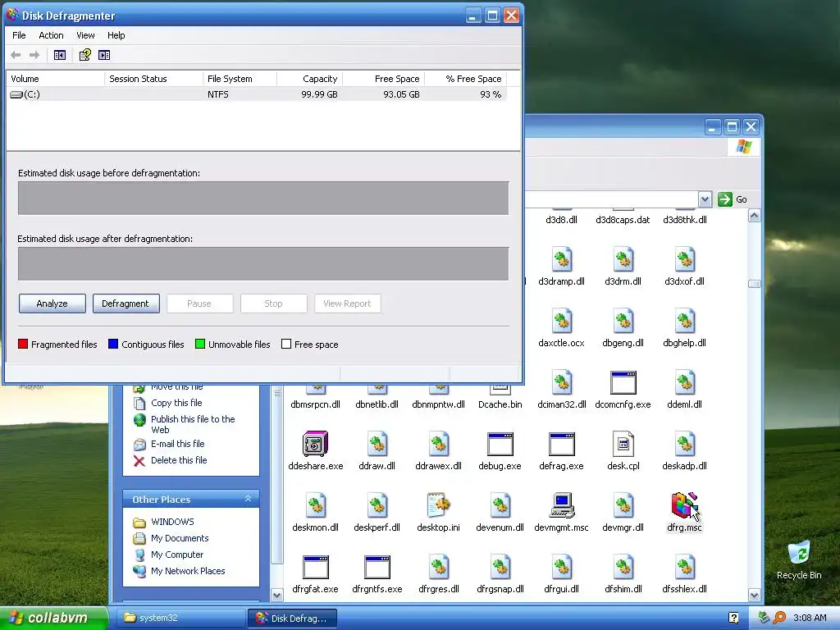Image resolution: width=840 pixels, height=630 pixels.
Task: Click the file list scroll-down arrow
Action: [755, 595]
